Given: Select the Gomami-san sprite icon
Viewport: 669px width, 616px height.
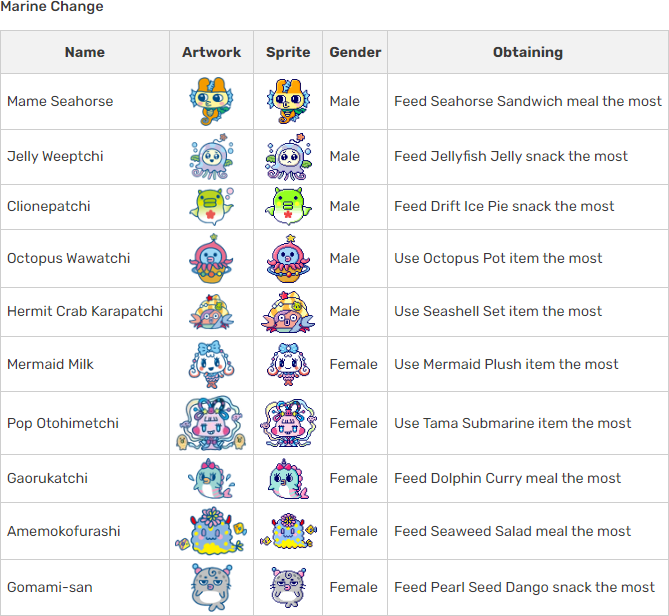Looking at the screenshot, I should (288, 587).
